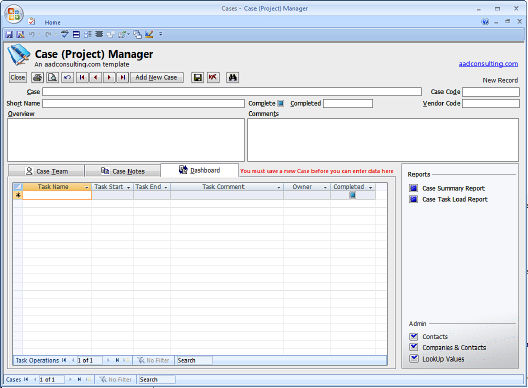This screenshot has width=528, height=388.
Task: Click the checklist icon beside Home tab
Action: coord(32,21)
